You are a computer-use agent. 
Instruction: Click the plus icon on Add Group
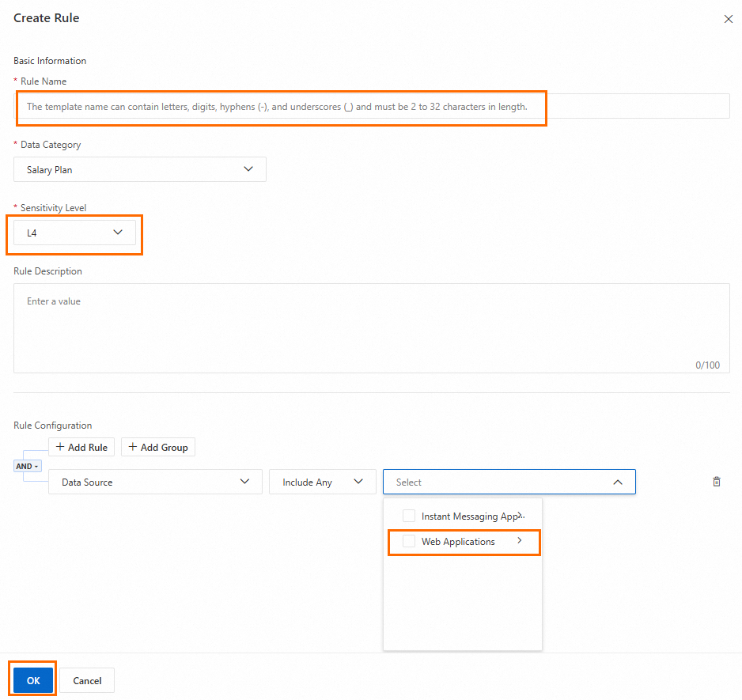(x=133, y=447)
